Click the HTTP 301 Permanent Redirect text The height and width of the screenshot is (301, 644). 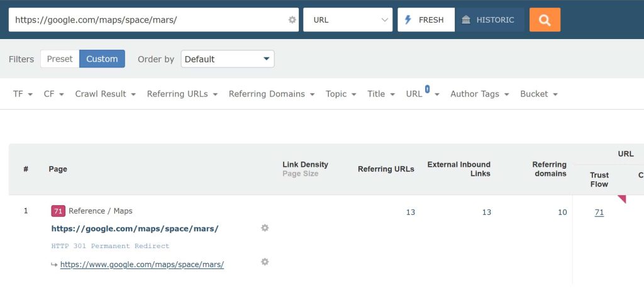110,246
